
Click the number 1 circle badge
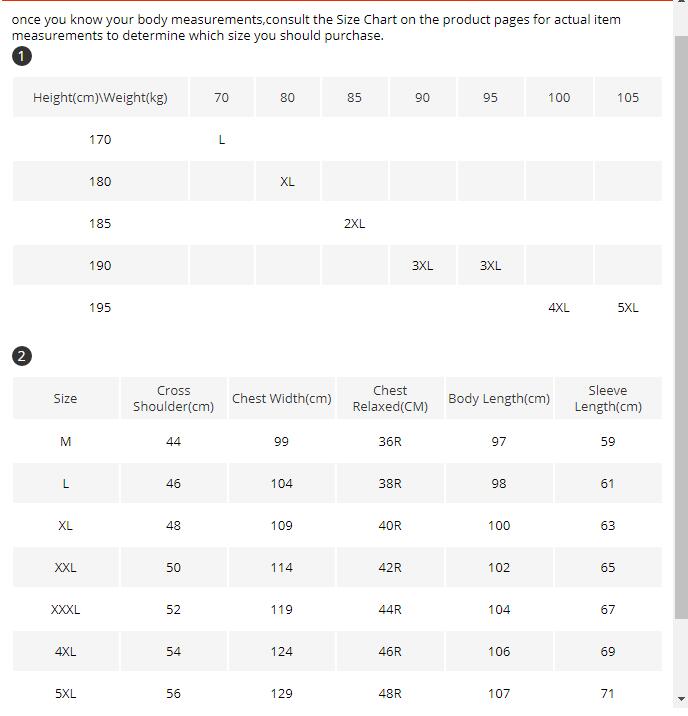coord(22,56)
